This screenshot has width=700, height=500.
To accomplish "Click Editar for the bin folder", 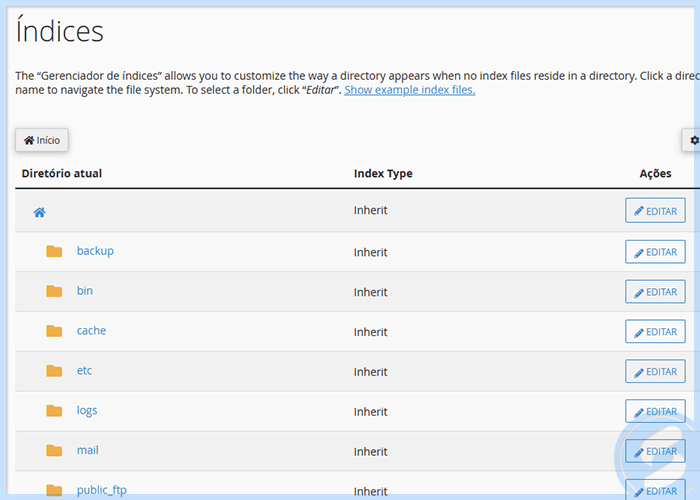I will tap(655, 292).
